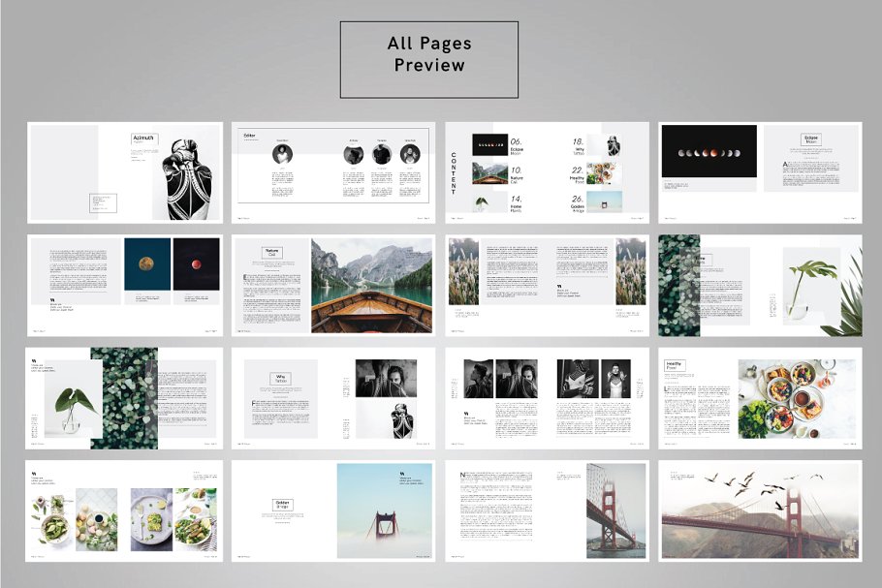The image size is (882, 588).
Task: Select the Eclipse Moon title box
Action: pyautogui.click(x=810, y=140)
